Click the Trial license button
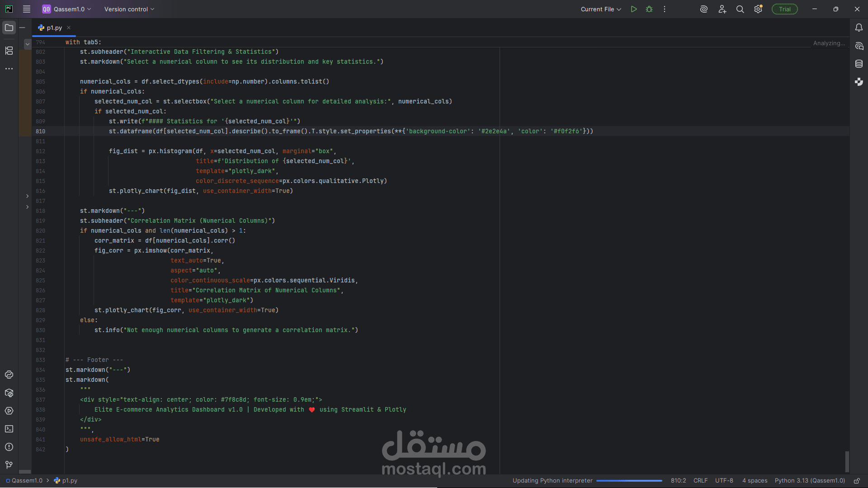Screen dimensions: 868x488 pyautogui.click(x=785, y=9)
